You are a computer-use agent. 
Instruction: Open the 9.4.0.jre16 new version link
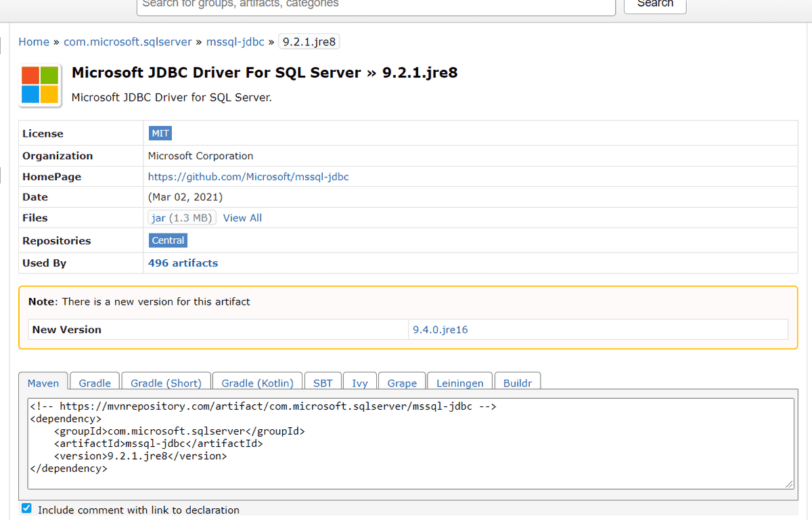pos(440,329)
